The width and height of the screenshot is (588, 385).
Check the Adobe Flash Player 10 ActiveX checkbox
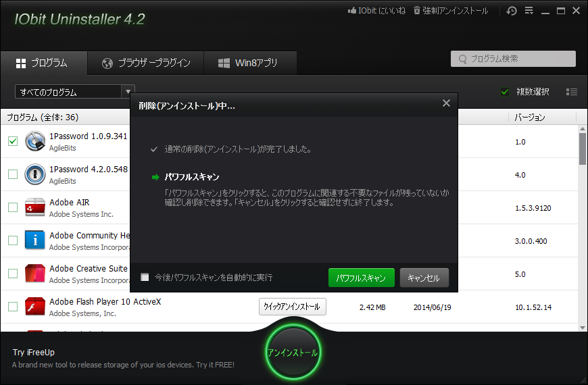pos(13,307)
